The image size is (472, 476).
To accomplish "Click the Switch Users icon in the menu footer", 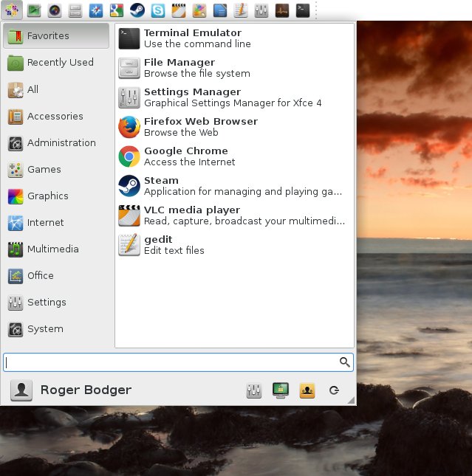I will tap(307, 390).
